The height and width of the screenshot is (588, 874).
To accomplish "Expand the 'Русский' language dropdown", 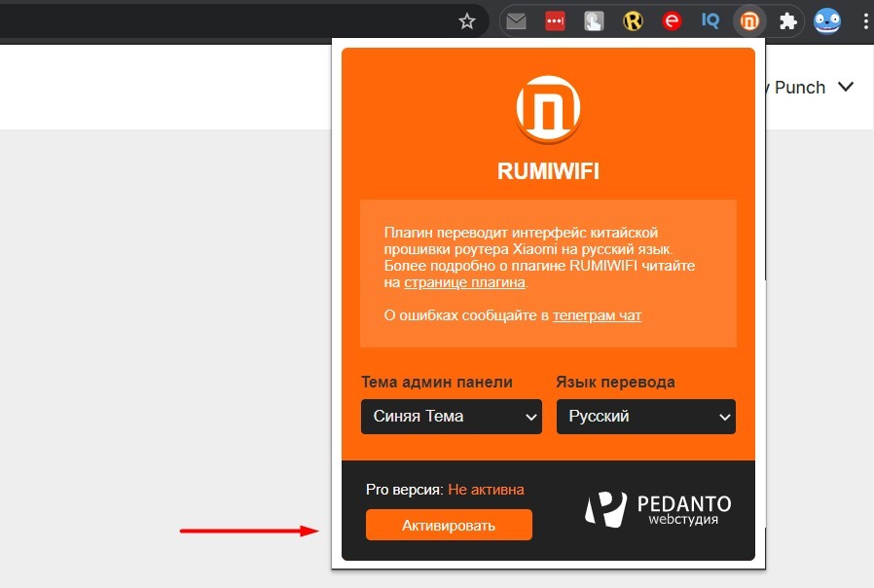I will point(646,417).
